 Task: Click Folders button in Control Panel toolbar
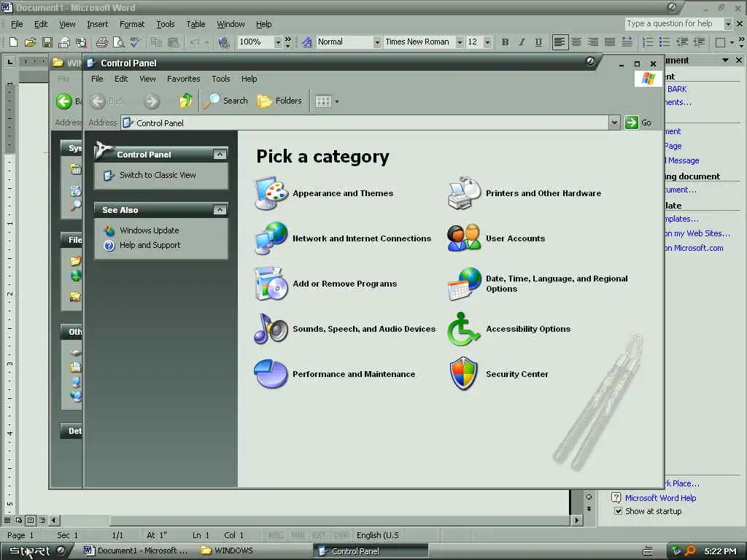tap(279, 101)
